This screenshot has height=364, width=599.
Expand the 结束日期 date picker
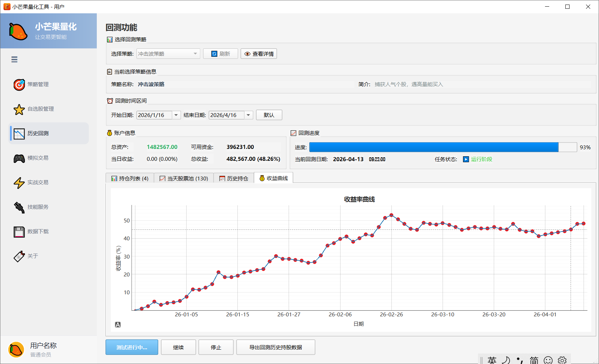coord(248,115)
